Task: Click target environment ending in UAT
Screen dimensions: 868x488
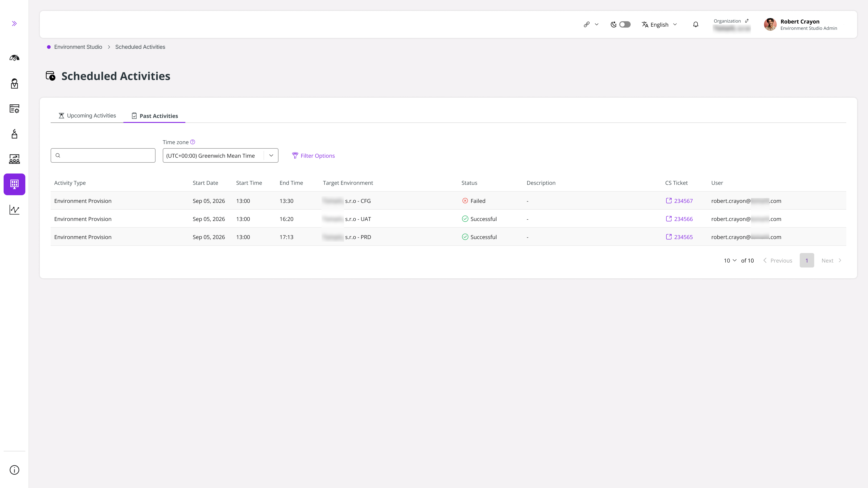Action: coord(347,219)
